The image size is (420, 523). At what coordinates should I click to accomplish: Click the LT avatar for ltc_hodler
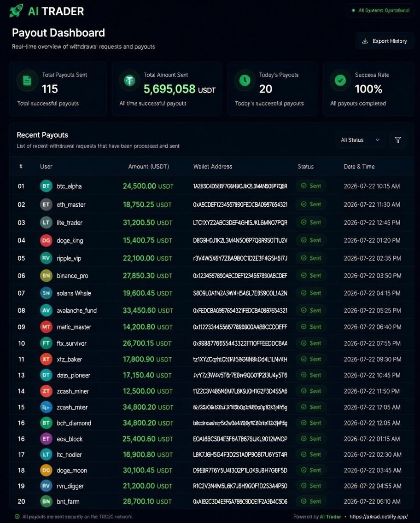click(46, 454)
